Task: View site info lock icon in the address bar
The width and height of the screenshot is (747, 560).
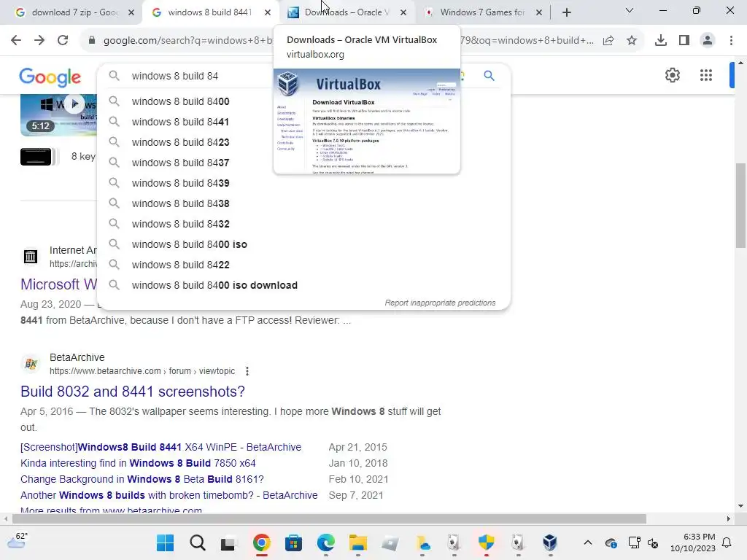Action: pyautogui.click(x=92, y=41)
